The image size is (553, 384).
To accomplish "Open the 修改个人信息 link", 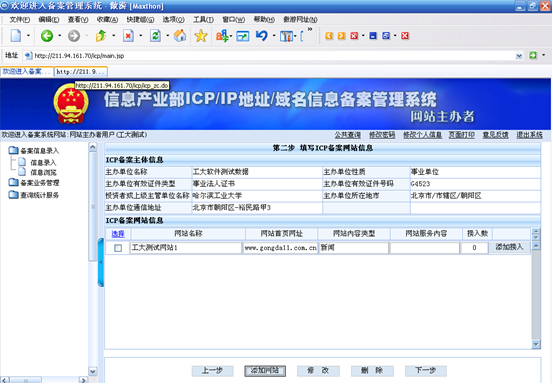I will [422, 135].
